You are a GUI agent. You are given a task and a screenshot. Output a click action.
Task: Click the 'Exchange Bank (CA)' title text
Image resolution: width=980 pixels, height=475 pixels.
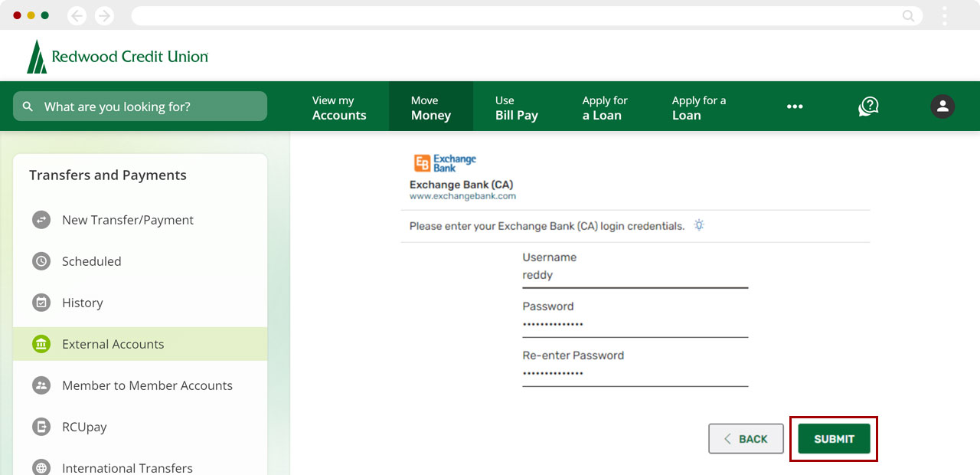click(461, 185)
